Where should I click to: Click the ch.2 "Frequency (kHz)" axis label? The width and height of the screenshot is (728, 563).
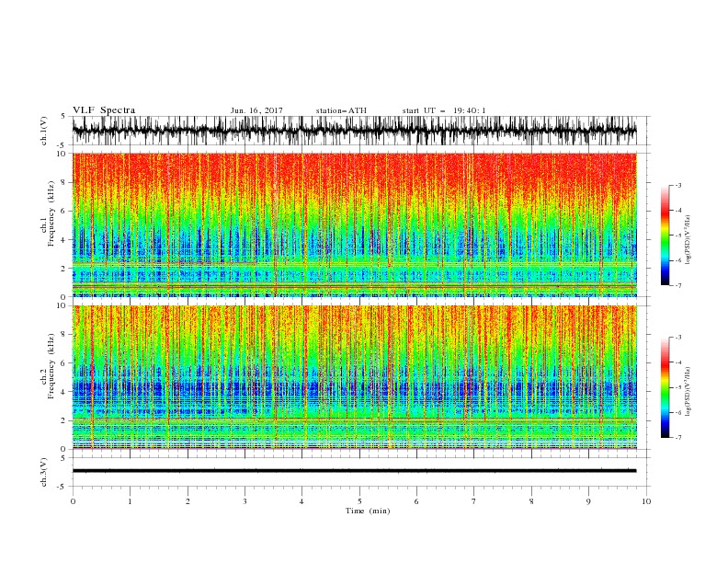coord(51,365)
